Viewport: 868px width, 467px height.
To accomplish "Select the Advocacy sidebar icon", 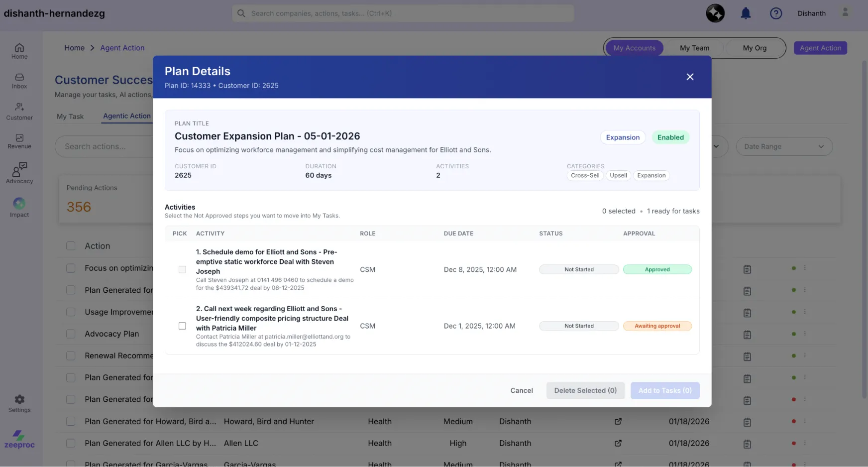I will (x=19, y=173).
